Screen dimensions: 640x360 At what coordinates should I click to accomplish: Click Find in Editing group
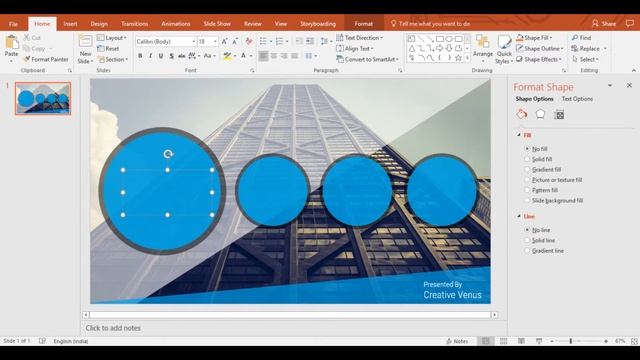pos(581,38)
